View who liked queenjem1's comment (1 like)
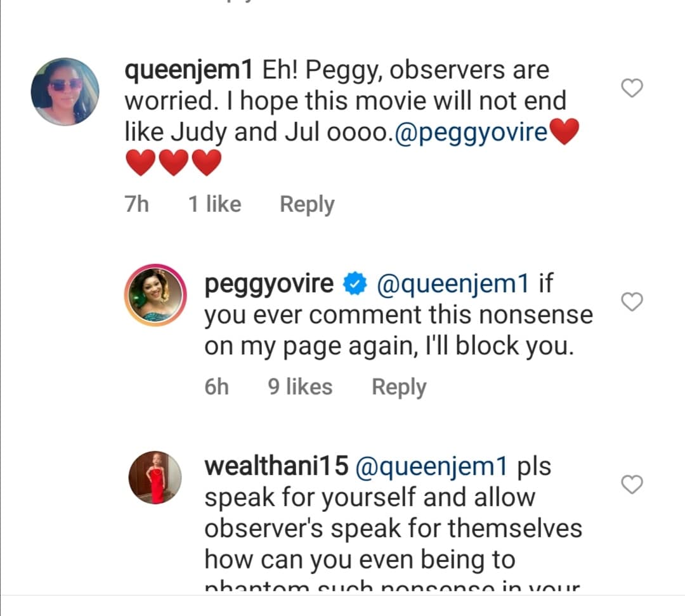Screen dimensions: 685x616 pos(214,204)
